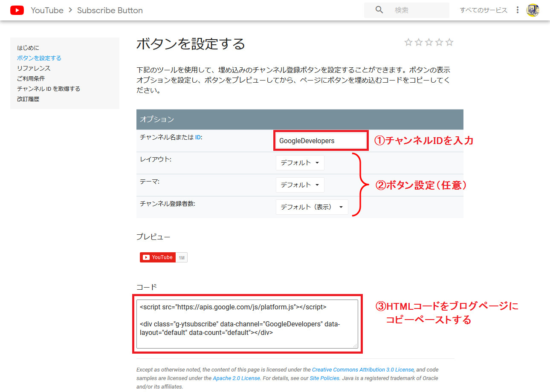Click the YouTube logo icon

click(17, 10)
